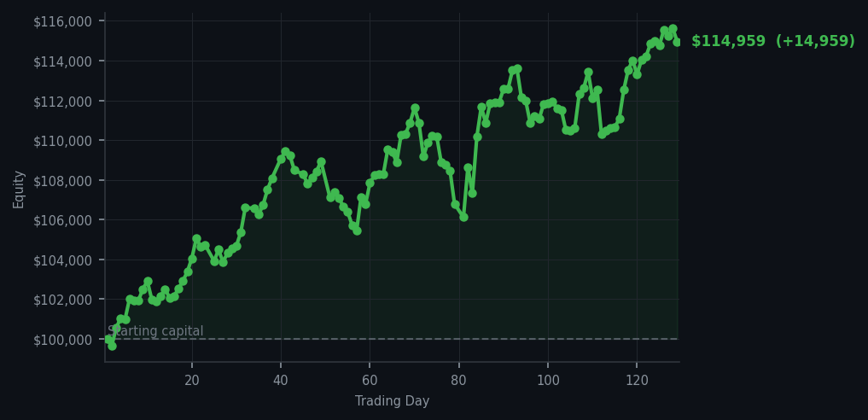Click the final equity value $114,959 label
The width and height of the screenshot is (868, 420).
pyautogui.click(x=772, y=41)
